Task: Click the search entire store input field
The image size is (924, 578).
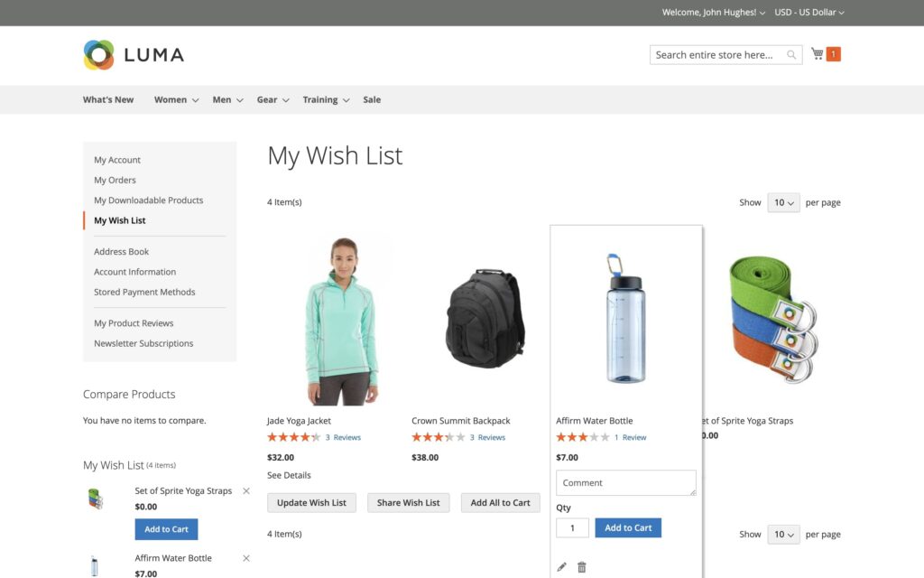Action: click(725, 55)
